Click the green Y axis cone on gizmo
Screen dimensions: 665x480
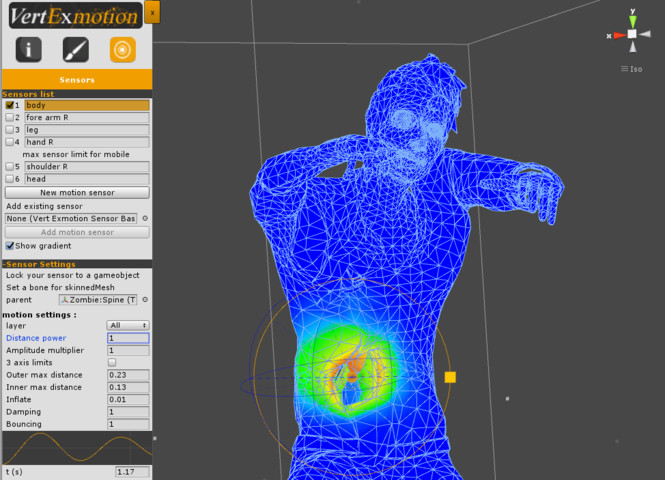point(633,21)
